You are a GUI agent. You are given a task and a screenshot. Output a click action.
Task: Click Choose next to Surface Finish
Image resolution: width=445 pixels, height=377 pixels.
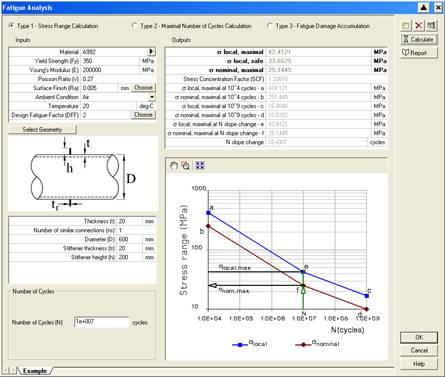[143, 88]
